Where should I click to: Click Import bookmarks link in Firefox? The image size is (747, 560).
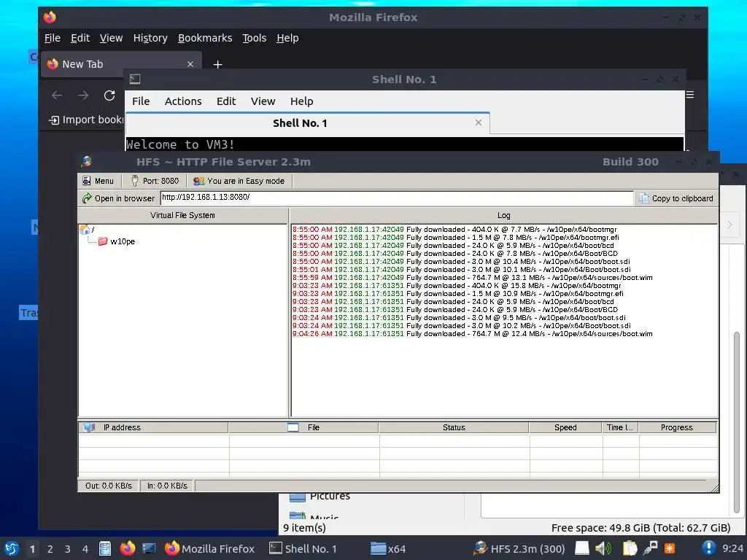(x=86, y=120)
